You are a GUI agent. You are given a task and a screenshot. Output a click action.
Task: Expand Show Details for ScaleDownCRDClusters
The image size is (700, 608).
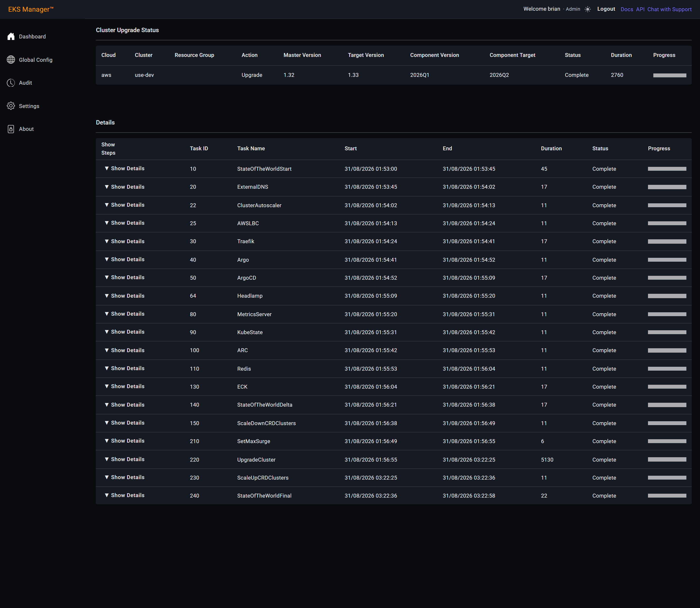point(124,423)
